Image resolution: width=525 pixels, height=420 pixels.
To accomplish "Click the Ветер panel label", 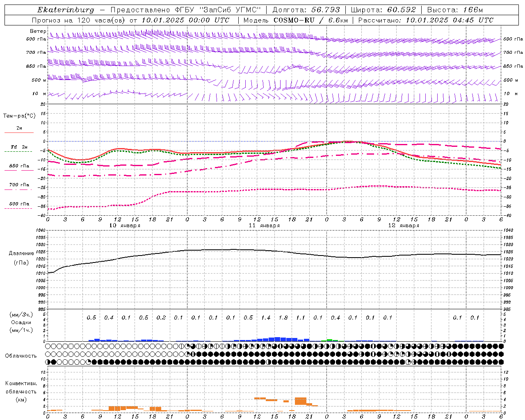I will (38, 31).
